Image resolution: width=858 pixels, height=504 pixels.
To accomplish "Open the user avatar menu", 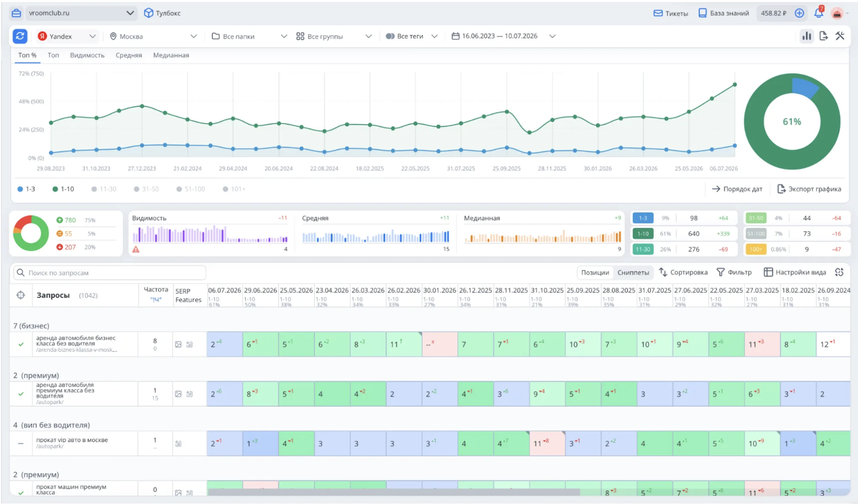I will point(838,13).
